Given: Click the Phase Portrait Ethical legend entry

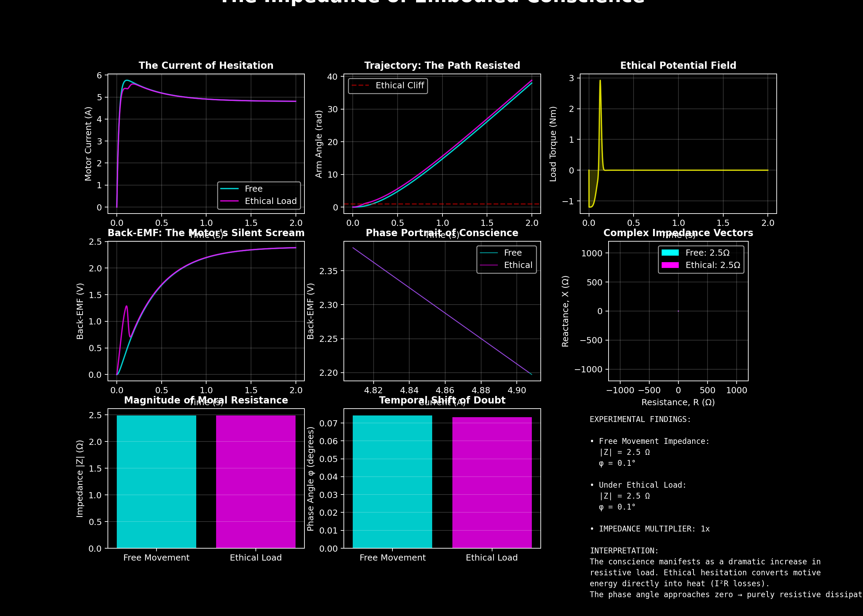Looking at the screenshot, I should tap(518, 265).
